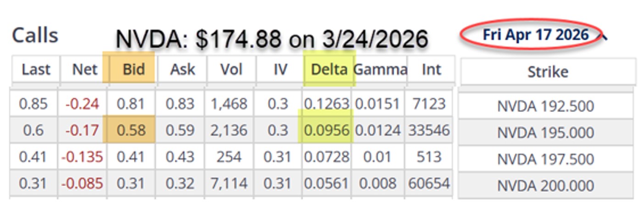
Task: Click the highlighted 0.58 bid cell
Action: pyautogui.click(x=131, y=130)
